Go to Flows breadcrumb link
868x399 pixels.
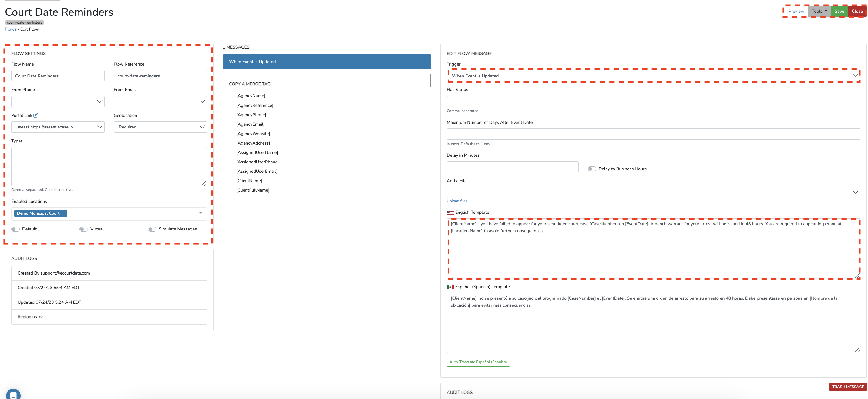10,29
